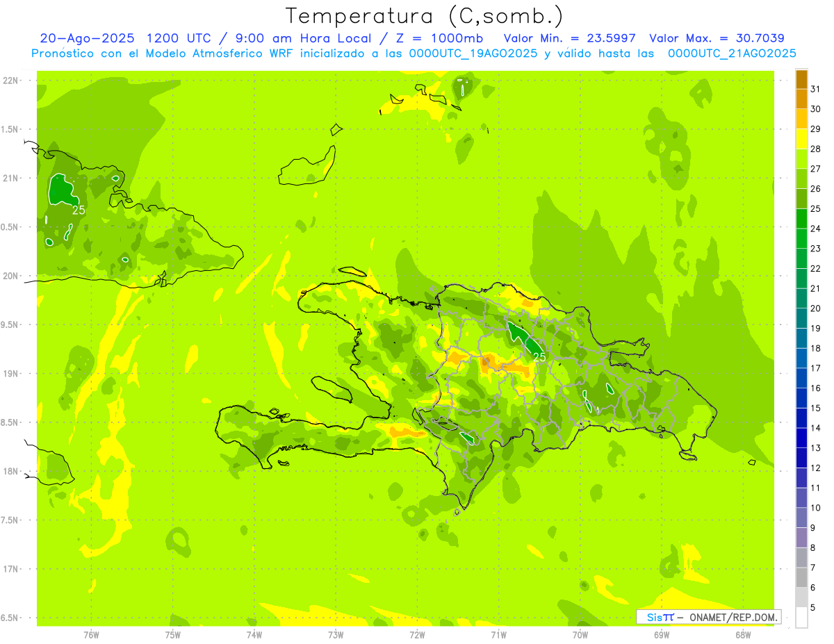This screenshot has width=834, height=644.
Task: Click legend value "27"
Action: (816, 169)
